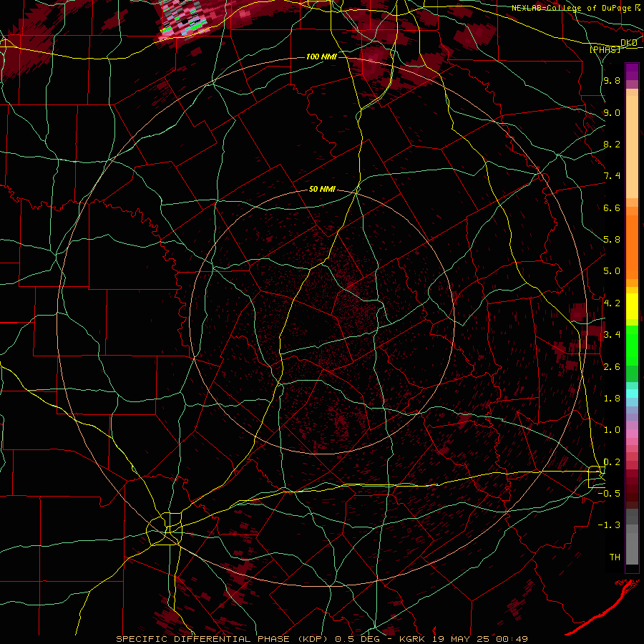Pick the cyan segment of the color bar
The width and height of the screenshot is (644, 644).
tap(632, 393)
